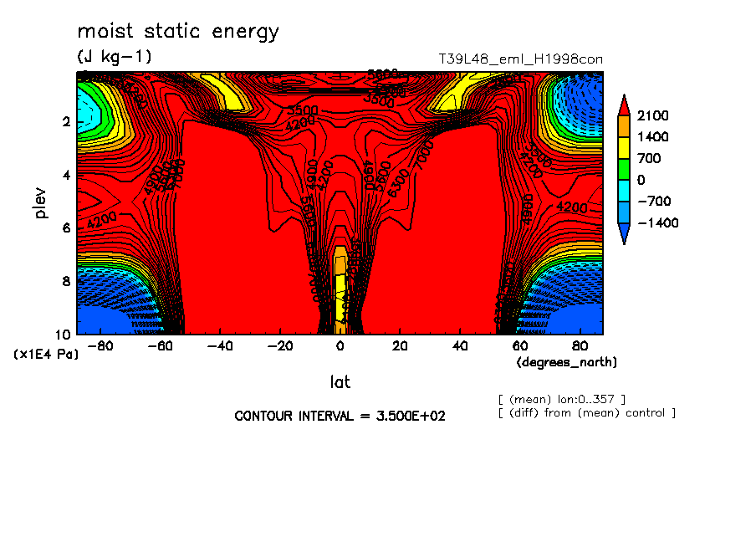This screenshot has width=756, height=547.
Task: Click the (x1E4 Pa) axis scale label
Action: [46, 355]
